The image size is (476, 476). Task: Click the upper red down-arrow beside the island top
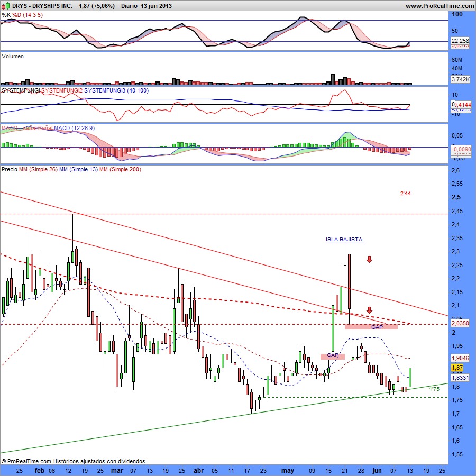click(369, 259)
